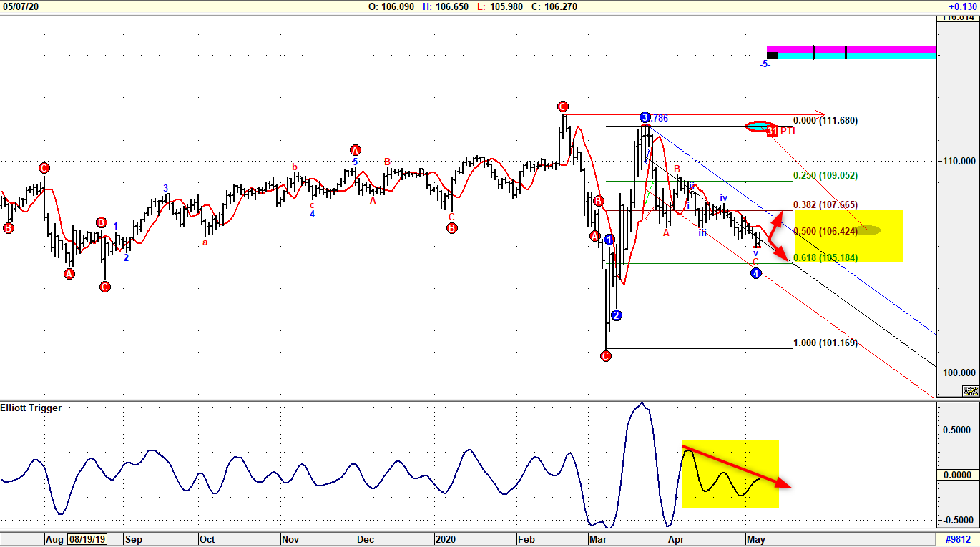Select the magenta make-or-break target band
The height and width of the screenshot is (547, 980).
tap(851, 49)
